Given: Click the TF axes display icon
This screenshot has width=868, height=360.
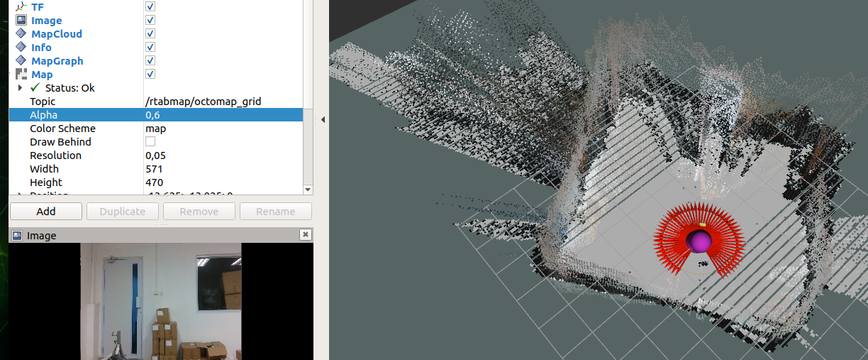Looking at the screenshot, I should (21, 6).
